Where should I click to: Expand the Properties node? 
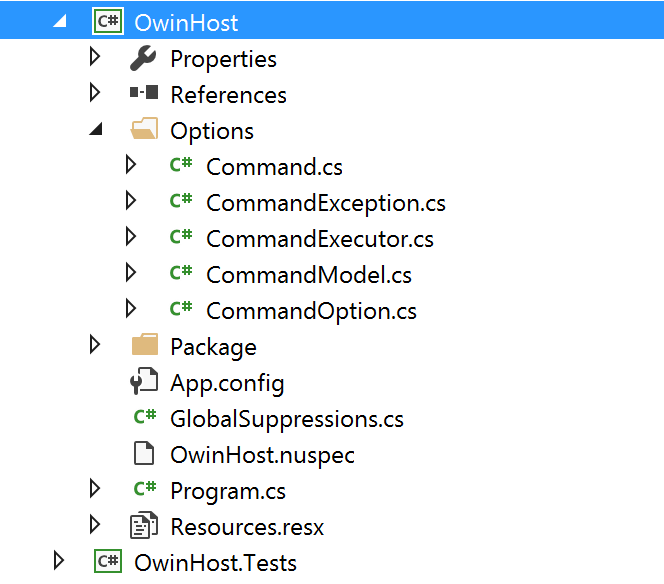click(95, 57)
